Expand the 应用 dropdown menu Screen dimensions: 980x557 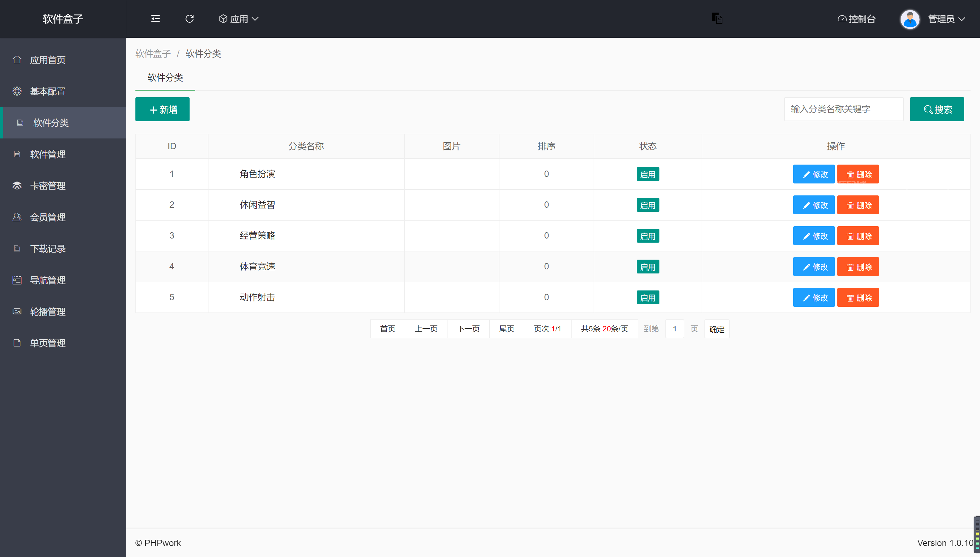coord(239,19)
